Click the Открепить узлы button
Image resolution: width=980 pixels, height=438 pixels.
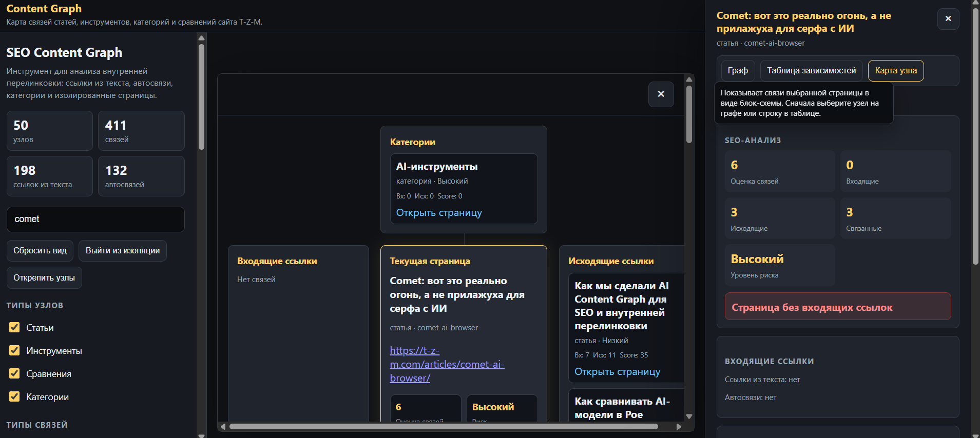coord(44,277)
